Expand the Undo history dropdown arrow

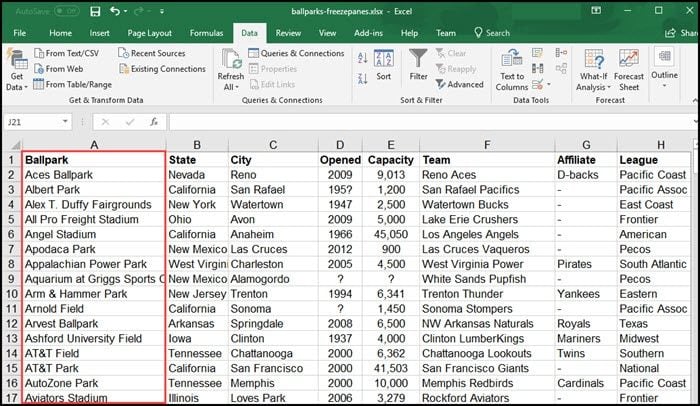click(x=125, y=11)
